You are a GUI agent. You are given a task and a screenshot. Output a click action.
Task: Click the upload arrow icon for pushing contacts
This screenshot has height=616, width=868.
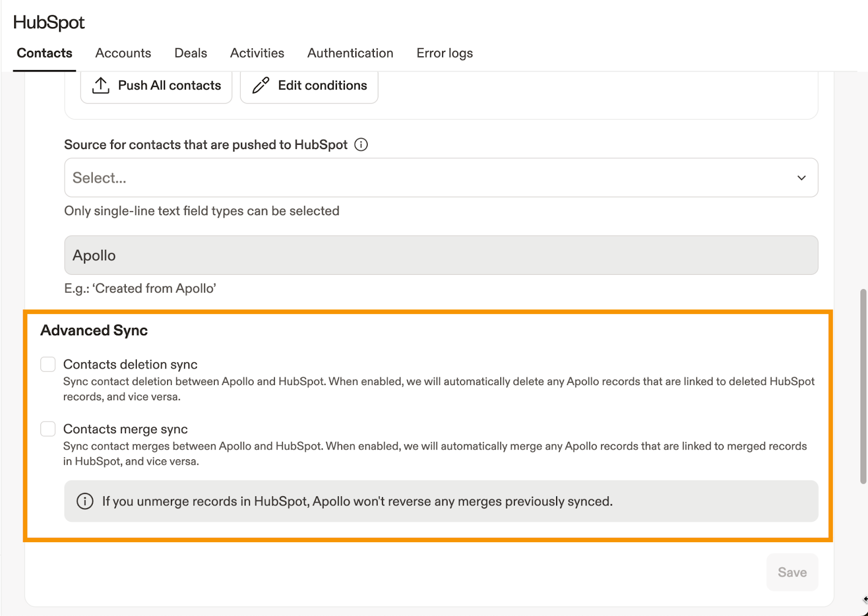[101, 86]
